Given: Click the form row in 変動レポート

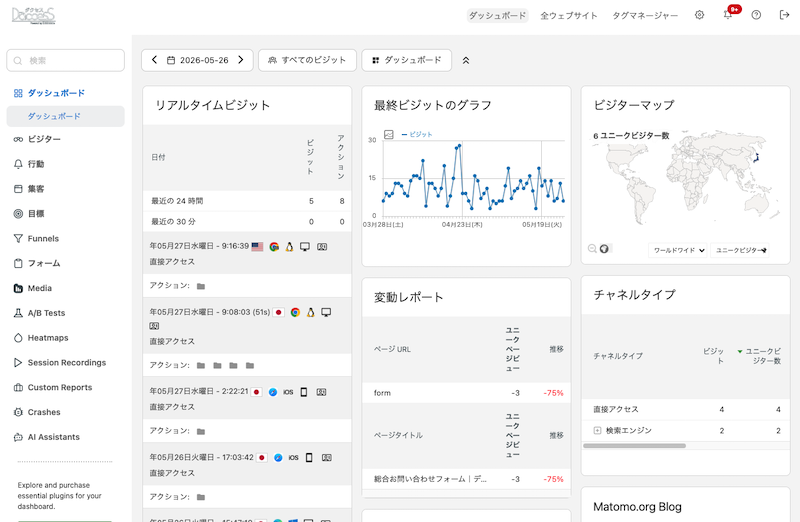Looking at the screenshot, I should click(x=466, y=393).
